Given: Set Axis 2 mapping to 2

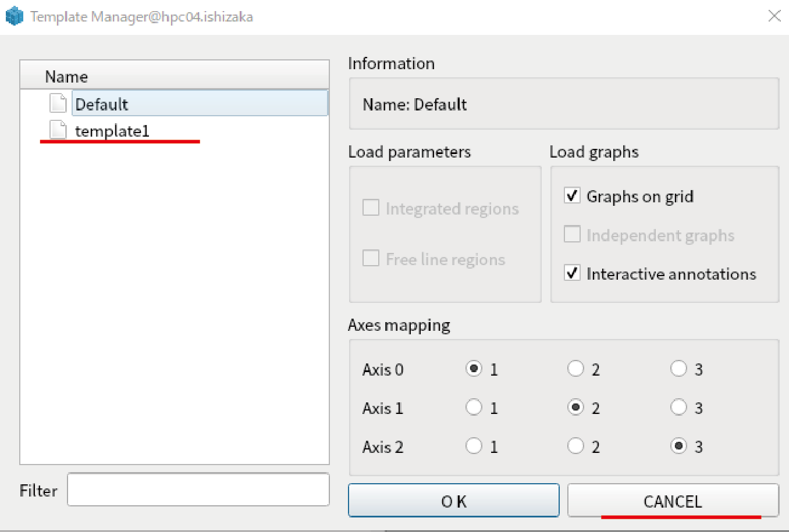Looking at the screenshot, I should (x=575, y=446).
